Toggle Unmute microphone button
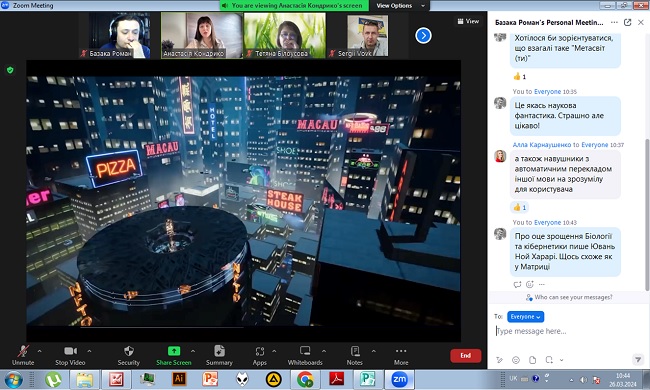Image resolution: width=650 pixels, height=390 pixels. (23, 355)
